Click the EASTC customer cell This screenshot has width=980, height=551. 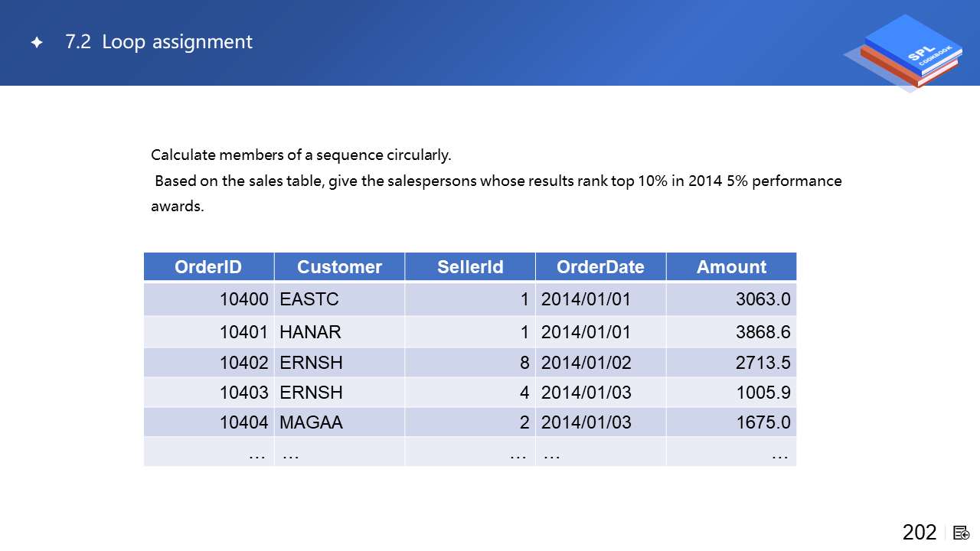click(309, 299)
